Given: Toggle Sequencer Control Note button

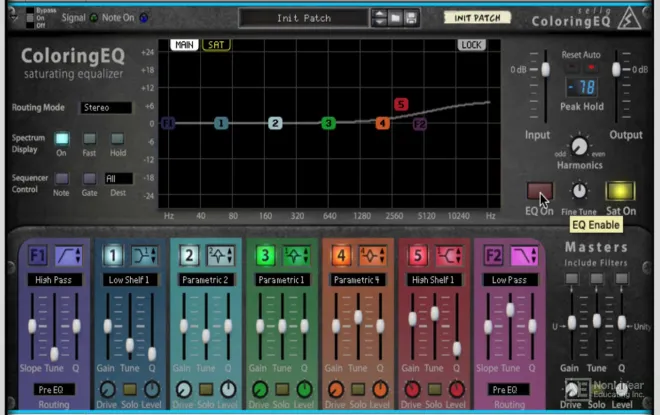Looking at the screenshot, I should pos(62,178).
